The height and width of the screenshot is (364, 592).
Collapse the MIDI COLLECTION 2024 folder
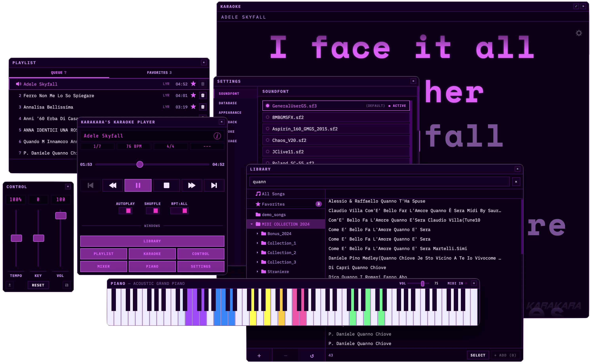tap(252, 224)
